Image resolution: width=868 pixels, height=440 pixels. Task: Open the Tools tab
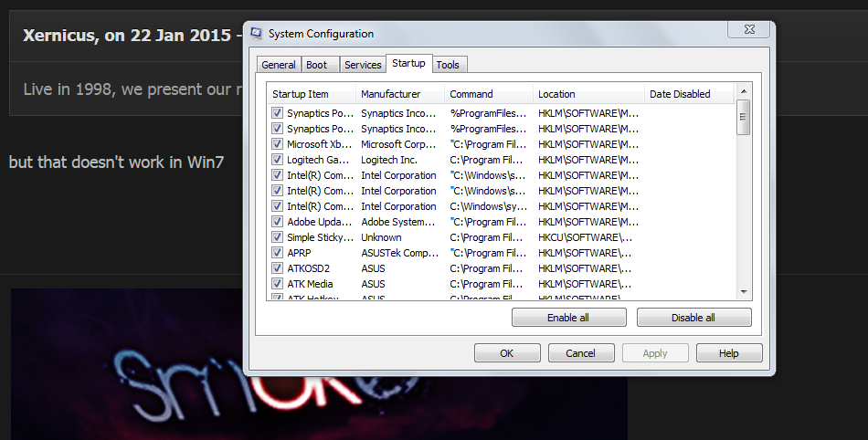coord(448,65)
